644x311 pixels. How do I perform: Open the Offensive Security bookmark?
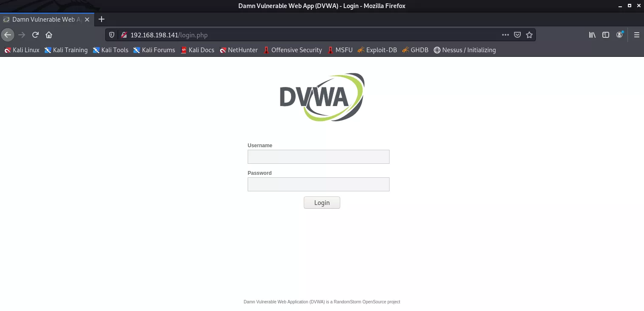[x=292, y=50]
